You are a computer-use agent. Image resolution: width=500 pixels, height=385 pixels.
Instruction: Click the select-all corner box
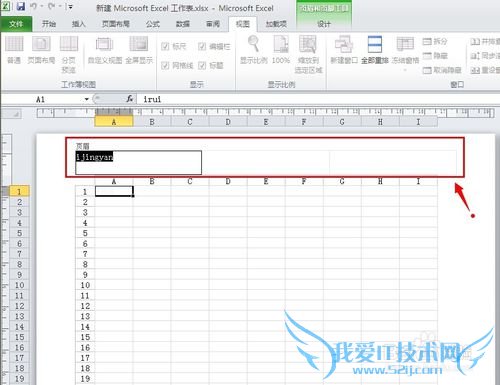tap(12, 114)
